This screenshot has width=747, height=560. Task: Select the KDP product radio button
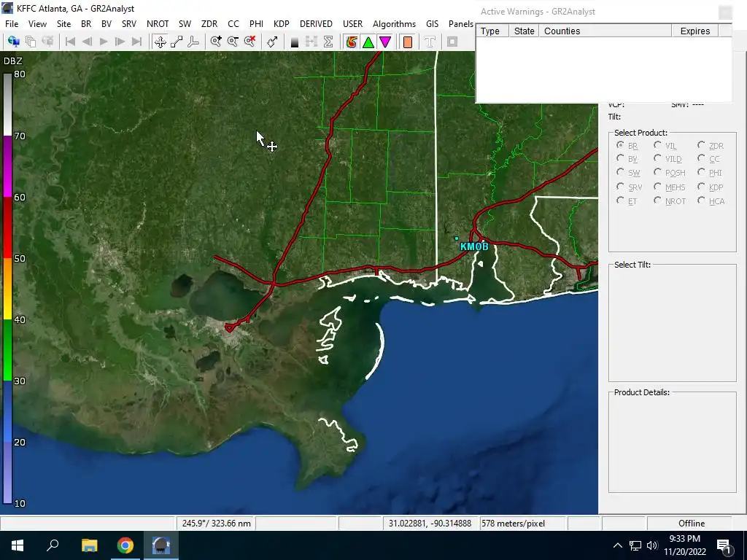(701, 187)
